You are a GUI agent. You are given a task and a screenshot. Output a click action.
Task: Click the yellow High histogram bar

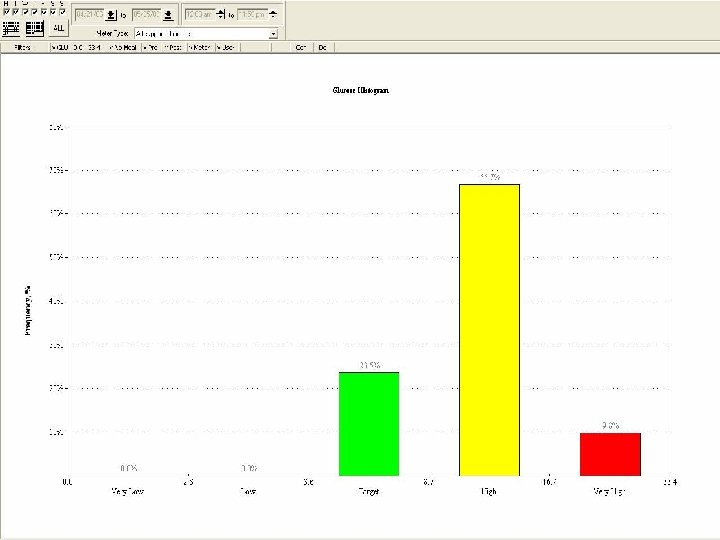[489, 330]
